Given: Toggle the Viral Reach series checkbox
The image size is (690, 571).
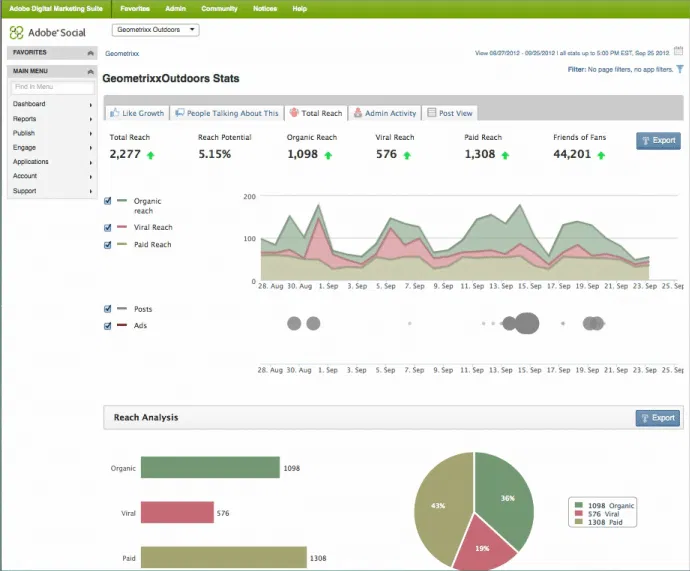Looking at the screenshot, I should coord(108,227).
